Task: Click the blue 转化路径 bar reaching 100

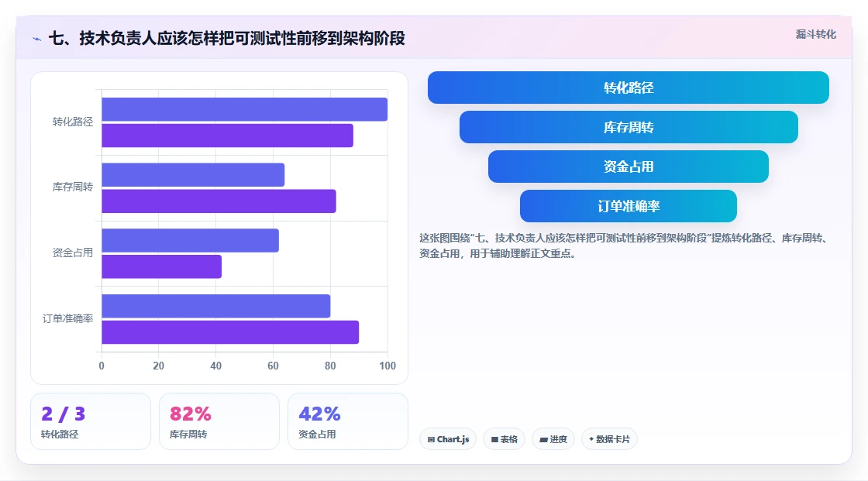Action: coord(245,109)
